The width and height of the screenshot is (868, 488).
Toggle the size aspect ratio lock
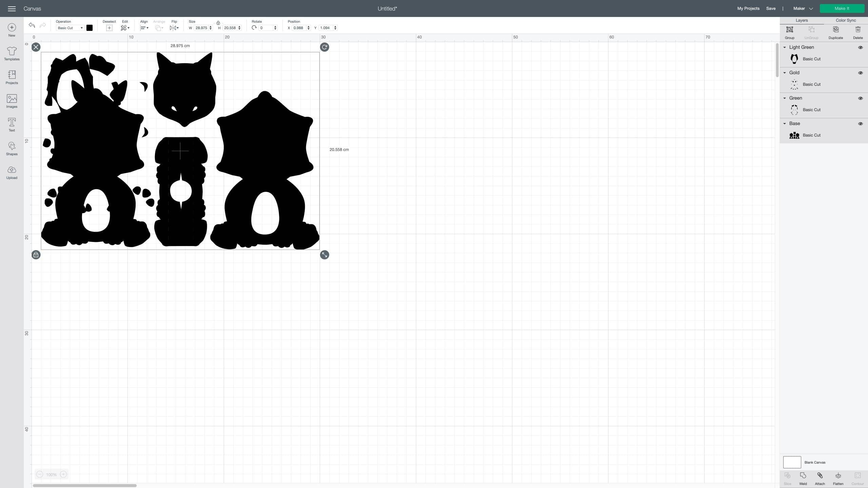point(218,23)
